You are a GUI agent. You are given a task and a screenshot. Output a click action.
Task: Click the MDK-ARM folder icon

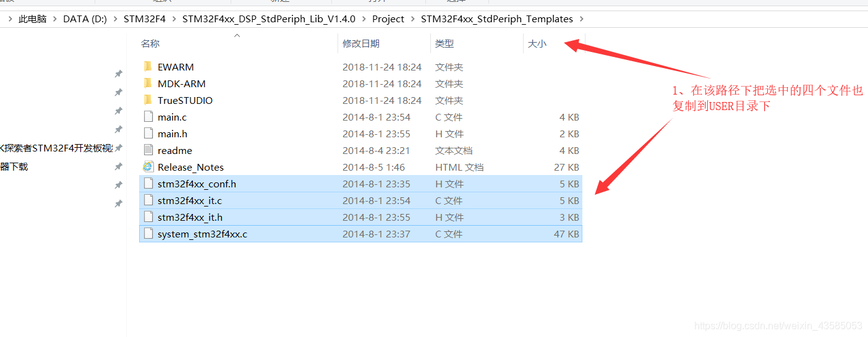pyautogui.click(x=147, y=83)
